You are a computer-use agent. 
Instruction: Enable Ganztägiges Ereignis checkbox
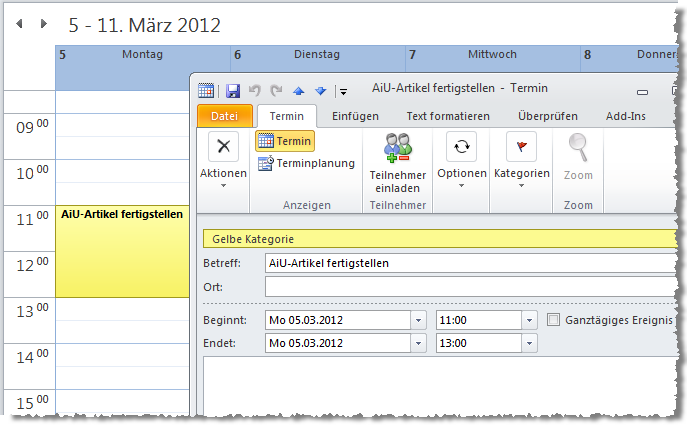[x=555, y=320]
